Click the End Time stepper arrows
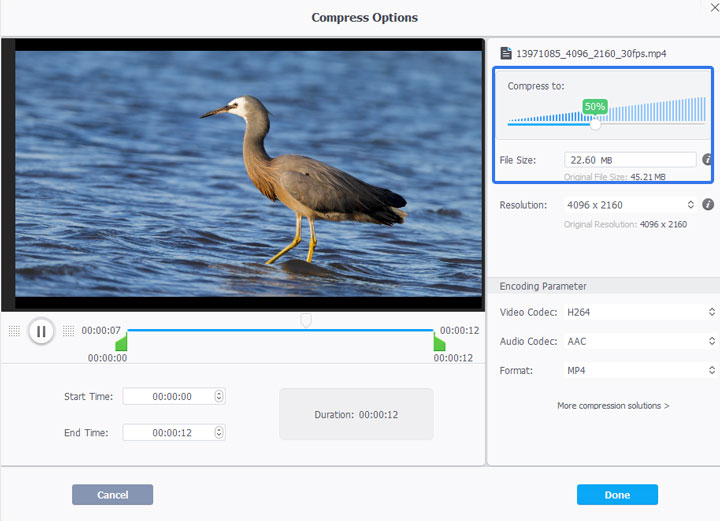The height and width of the screenshot is (521, 720). (x=219, y=432)
